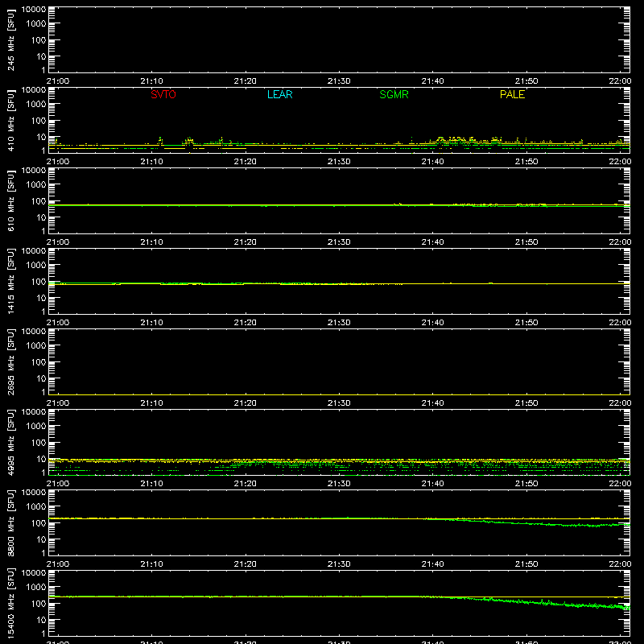This screenshot has width=644, height=644.
Task: Click 21:40 time label below 410 MHz panel
Action: pyautogui.click(x=432, y=162)
